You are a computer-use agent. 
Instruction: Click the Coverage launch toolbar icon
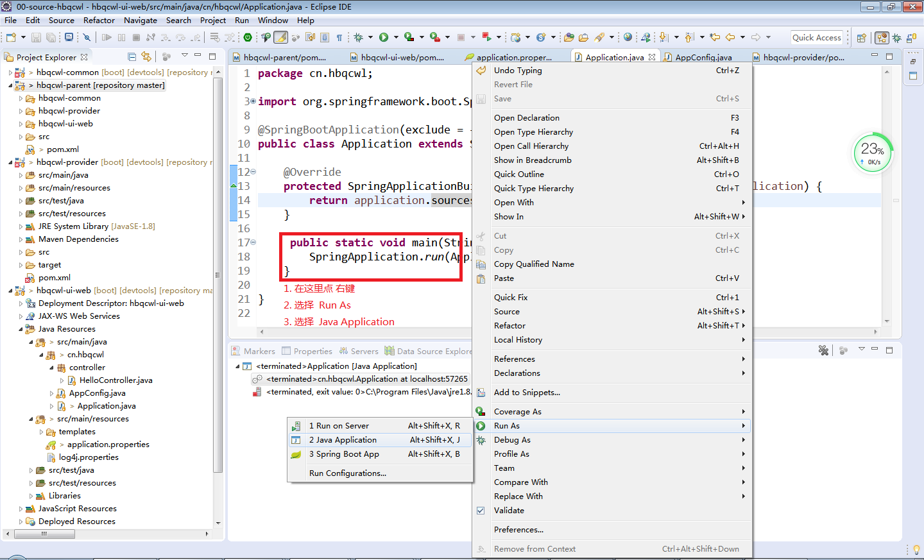coord(409,37)
